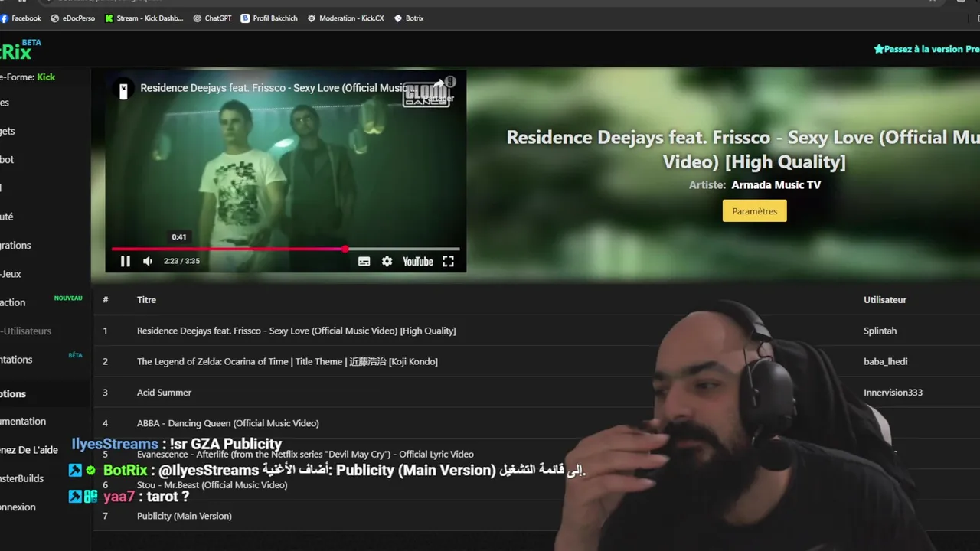Click the channel avatar in the video header

coord(123,90)
